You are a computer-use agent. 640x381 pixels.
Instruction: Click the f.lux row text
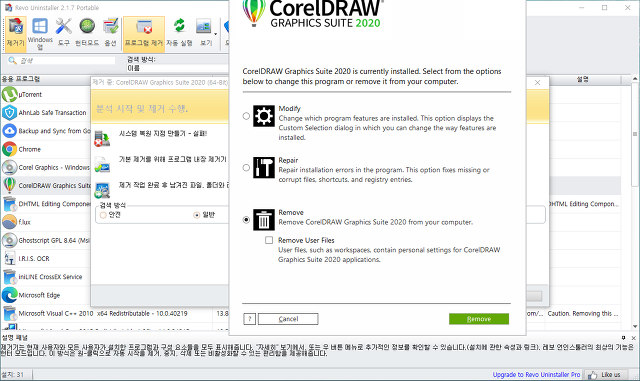(24, 222)
